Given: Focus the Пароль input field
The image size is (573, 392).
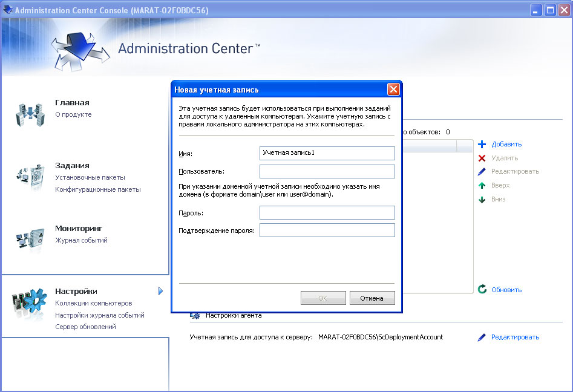Looking at the screenshot, I should pyautogui.click(x=327, y=212).
